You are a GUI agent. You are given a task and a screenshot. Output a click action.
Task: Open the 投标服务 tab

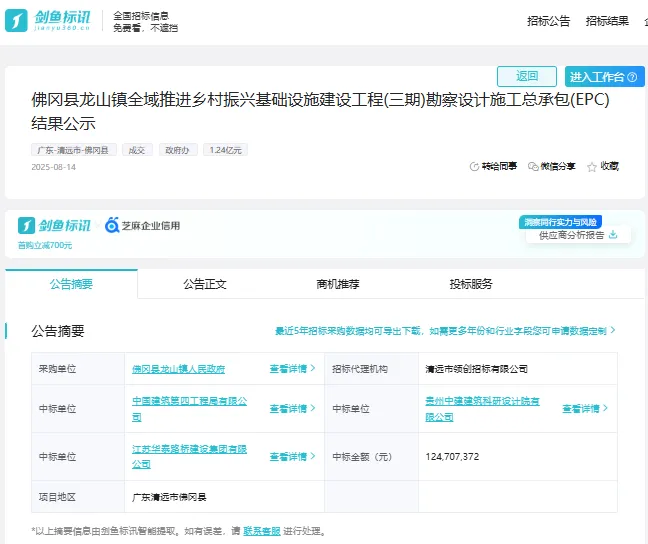click(x=471, y=284)
